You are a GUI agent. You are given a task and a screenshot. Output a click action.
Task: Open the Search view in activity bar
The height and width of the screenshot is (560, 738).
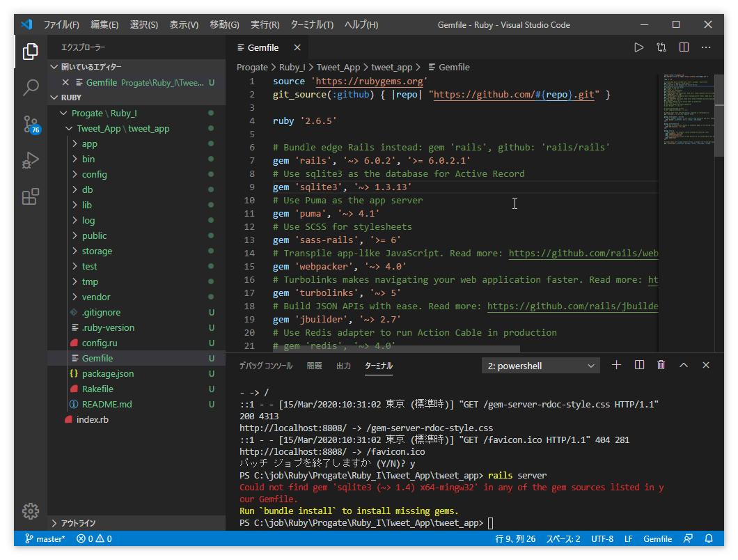click(31, 87)
